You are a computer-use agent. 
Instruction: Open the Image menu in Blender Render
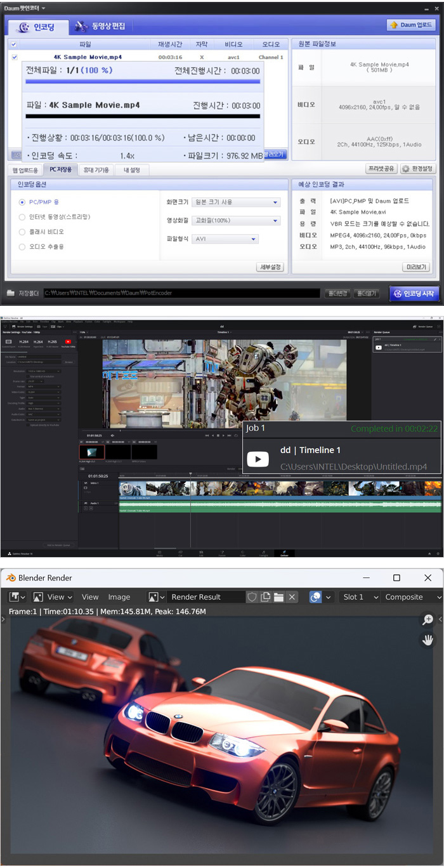tap(119, 597)
